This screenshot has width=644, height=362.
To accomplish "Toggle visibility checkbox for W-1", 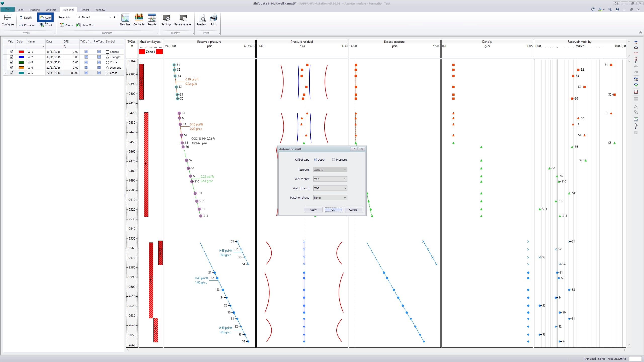I will tap(11, 52).
